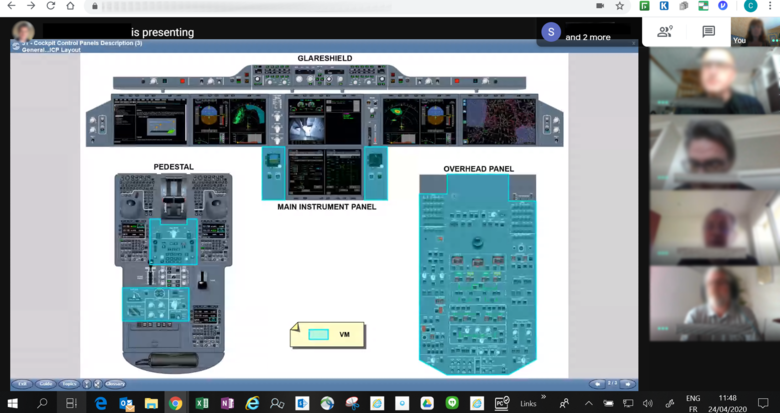Open the meeting chat panel
The height and width of the screenshot is (413, 780).
[708, 32]
